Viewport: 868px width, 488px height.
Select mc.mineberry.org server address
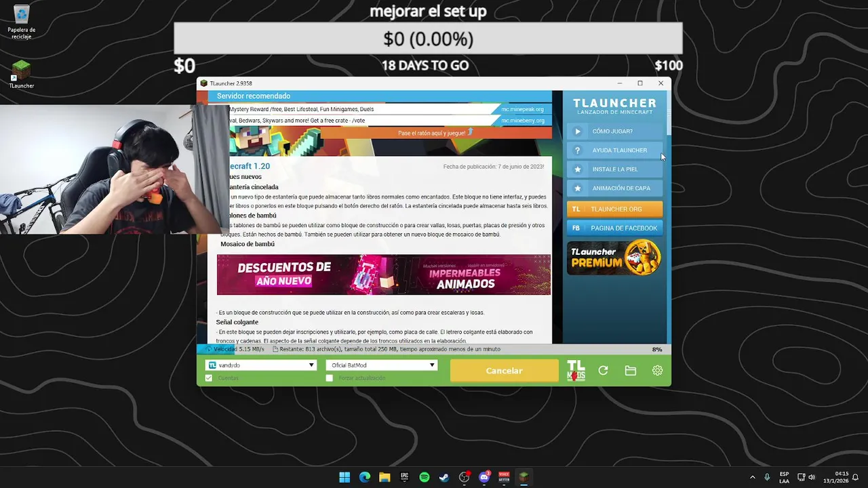click(x=522, y=121)
